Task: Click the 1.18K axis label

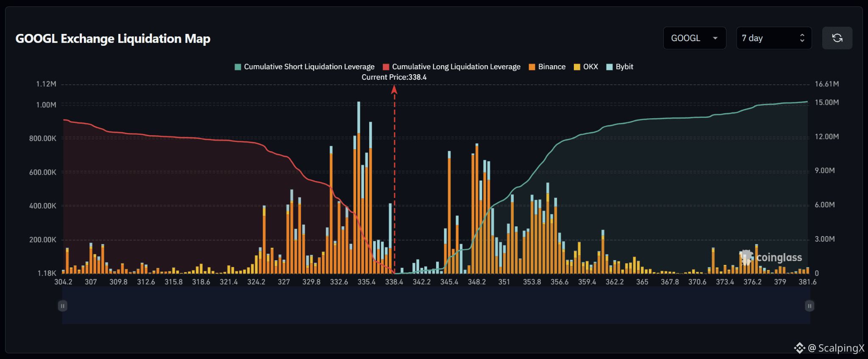Action: click(47, 273)
